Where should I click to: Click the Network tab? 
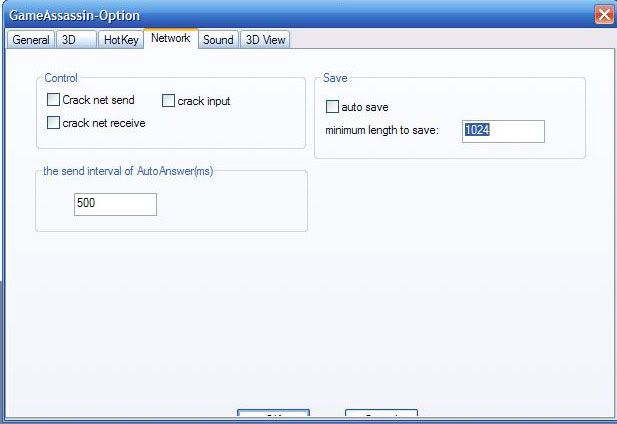click(x=171, y=39)
